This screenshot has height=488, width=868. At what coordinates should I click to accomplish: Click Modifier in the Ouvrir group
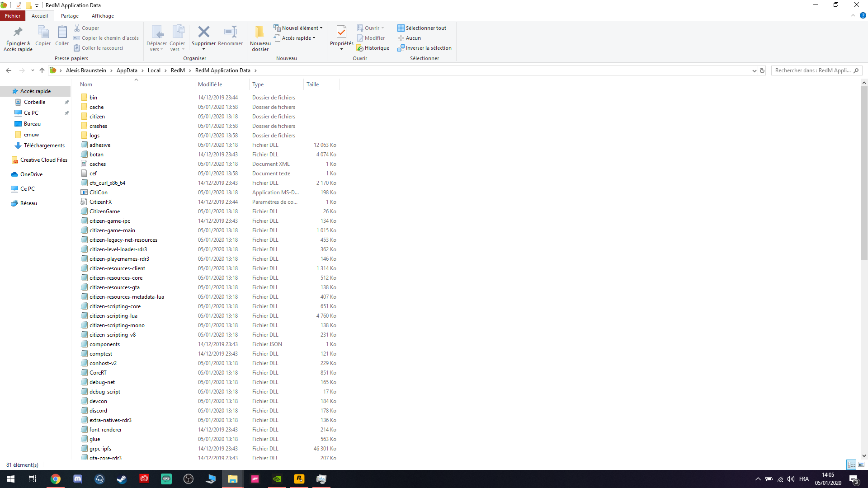click(371, 38)
